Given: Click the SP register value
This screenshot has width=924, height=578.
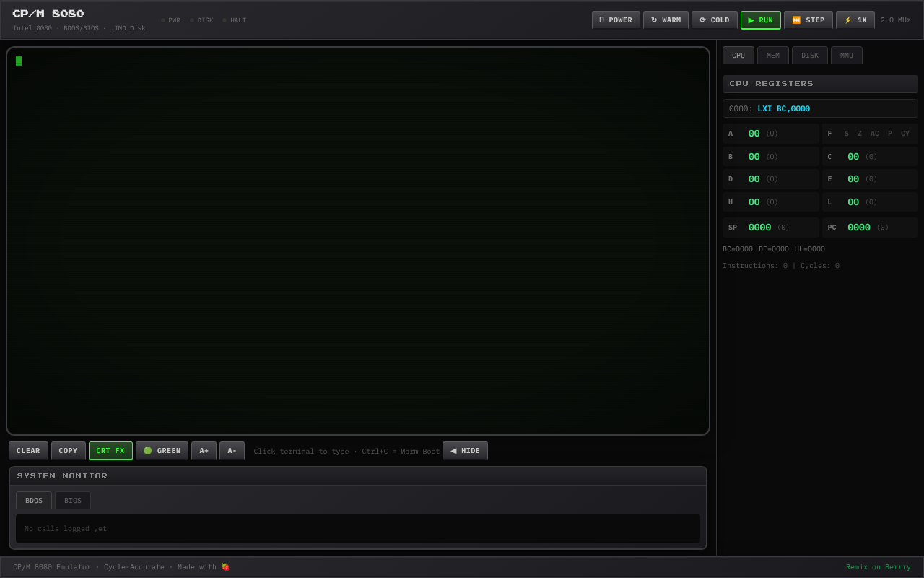Looking at the screenshot, I should [x=759, y=228].
